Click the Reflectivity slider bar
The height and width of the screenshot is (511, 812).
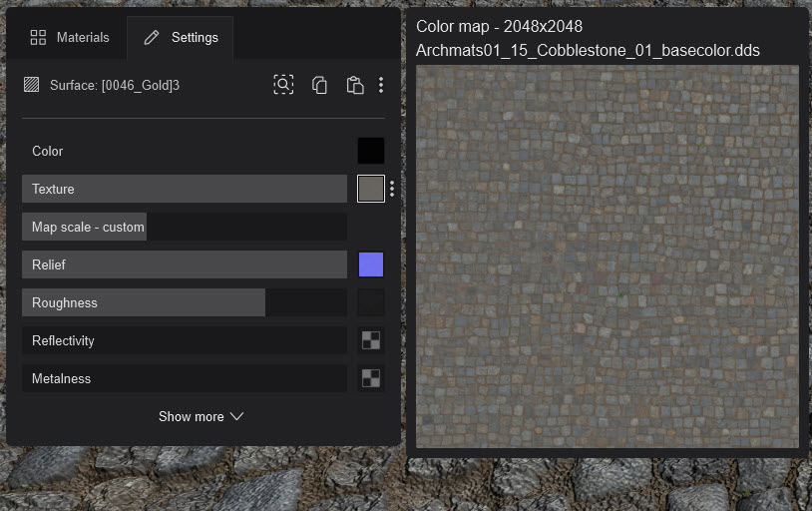185,340
